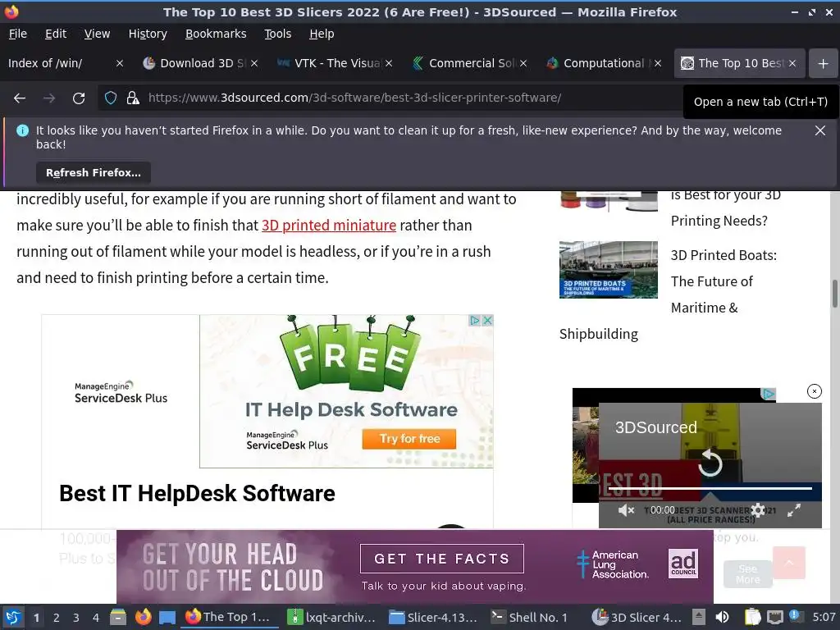
Task: Go back to the previous page
Action: pos(20,98)
